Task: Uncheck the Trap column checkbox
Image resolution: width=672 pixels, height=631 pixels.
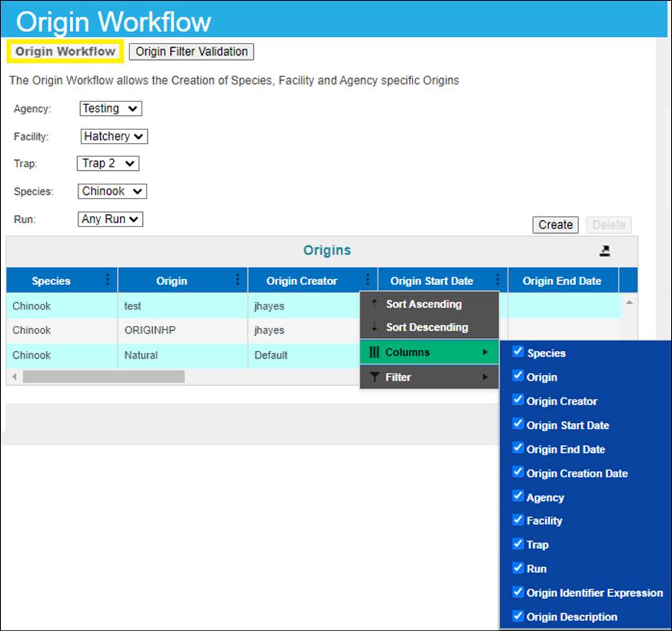Action: tap(518, 544)
